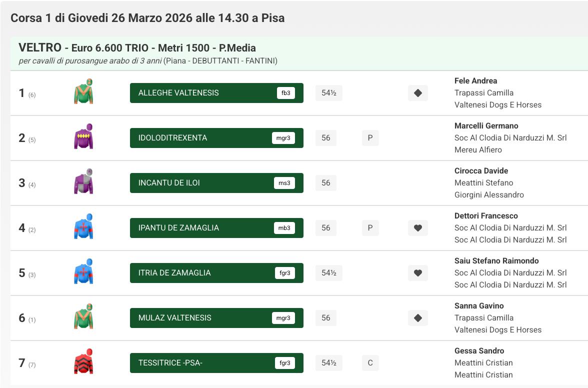588x388 pixels.
Task: Click jockey name Fele Andrea
Action: point(475,81)
